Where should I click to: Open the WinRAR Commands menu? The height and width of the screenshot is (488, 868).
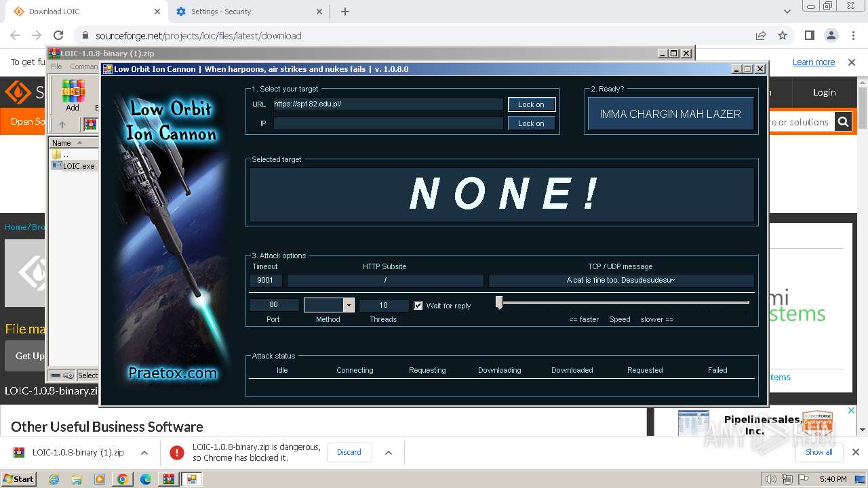tap(84, 66)
